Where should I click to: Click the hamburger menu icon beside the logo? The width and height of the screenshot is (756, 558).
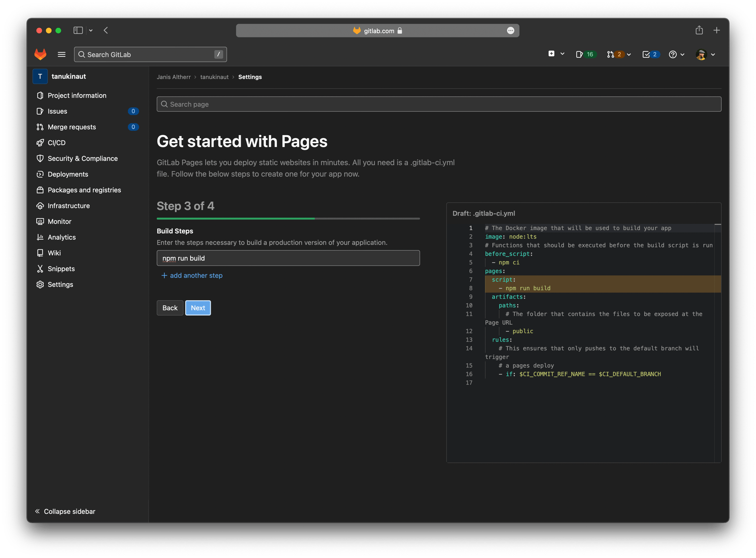tap(62, 54)
